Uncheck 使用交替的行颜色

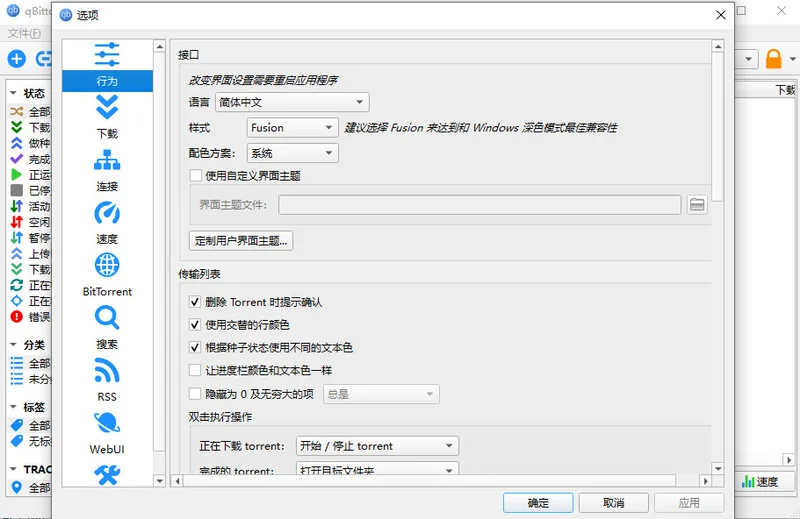point(195,325)
